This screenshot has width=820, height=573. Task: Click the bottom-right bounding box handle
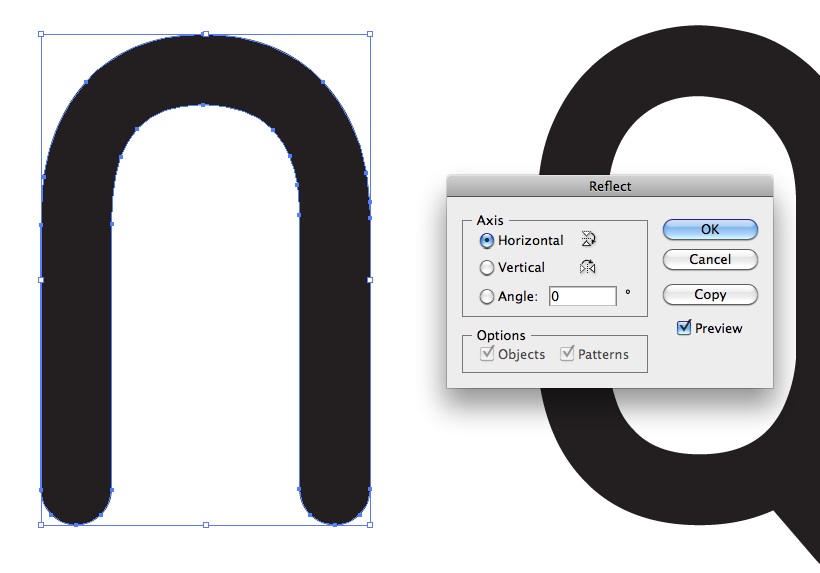(370, 524)
